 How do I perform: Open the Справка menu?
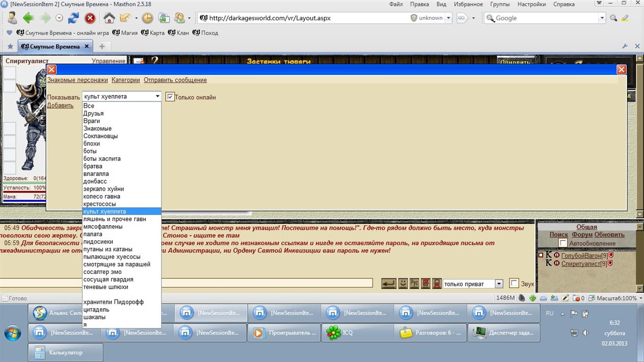tap(564, 4)
